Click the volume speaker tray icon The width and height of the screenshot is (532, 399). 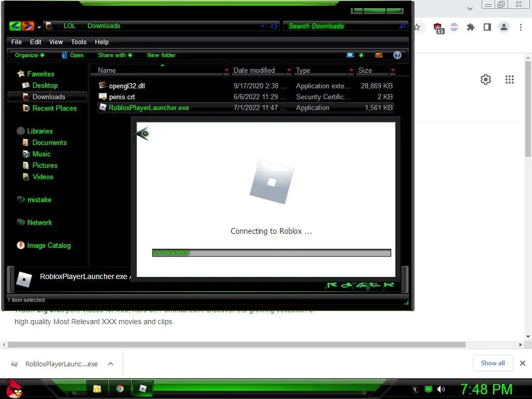(x=441, y=389)
